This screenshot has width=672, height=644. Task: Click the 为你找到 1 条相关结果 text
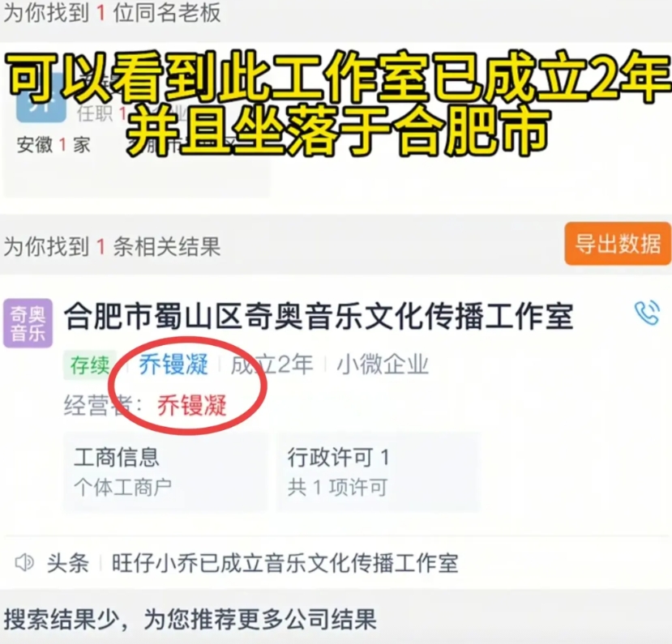pos(112,246)
